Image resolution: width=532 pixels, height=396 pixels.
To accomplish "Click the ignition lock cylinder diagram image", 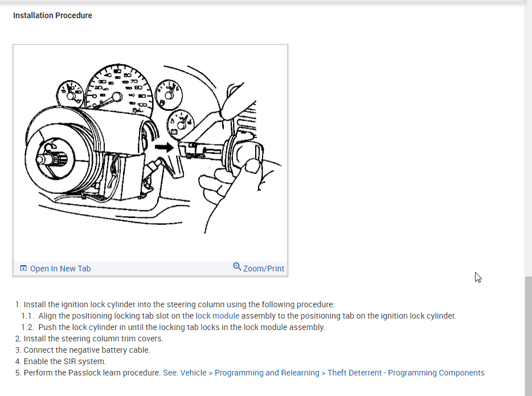I will click(150, 152).
